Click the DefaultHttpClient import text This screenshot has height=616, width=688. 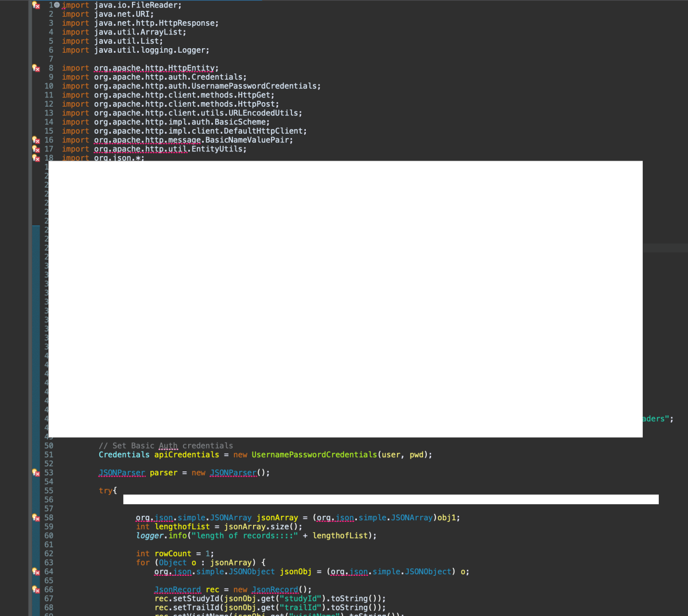pos(263,131)
